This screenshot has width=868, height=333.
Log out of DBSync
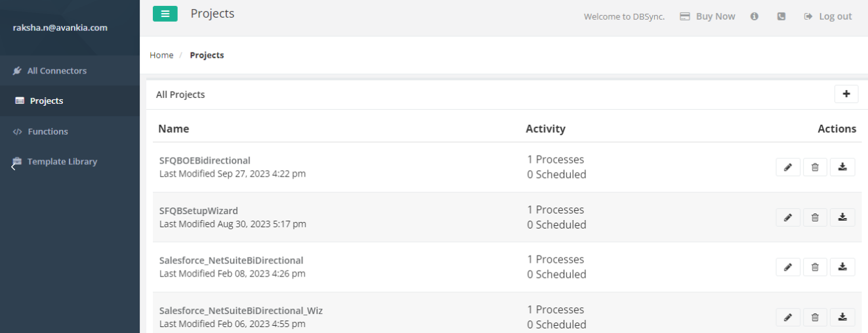pyautogui.click(x=828, y=16)
